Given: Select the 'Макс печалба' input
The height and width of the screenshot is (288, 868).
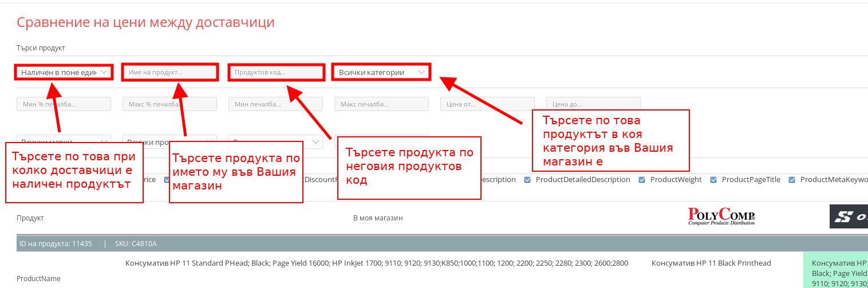Looking at the screenshot, I should click(381, 104).
